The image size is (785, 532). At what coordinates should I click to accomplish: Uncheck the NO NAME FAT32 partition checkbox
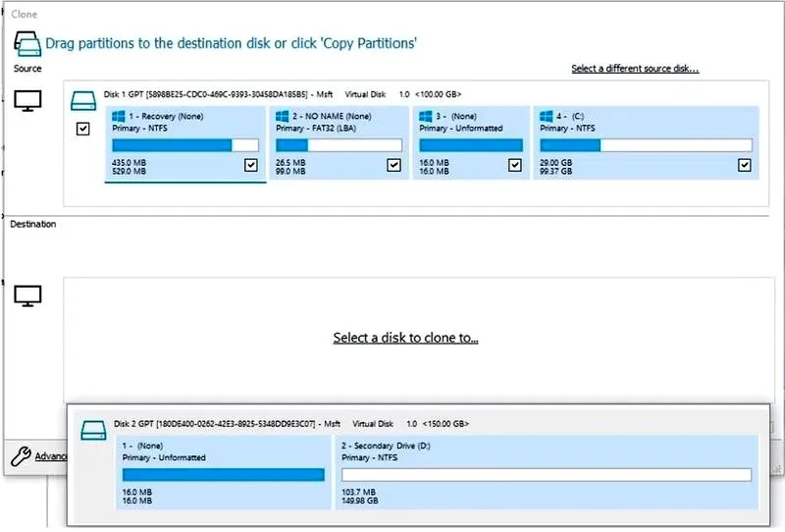394,165
